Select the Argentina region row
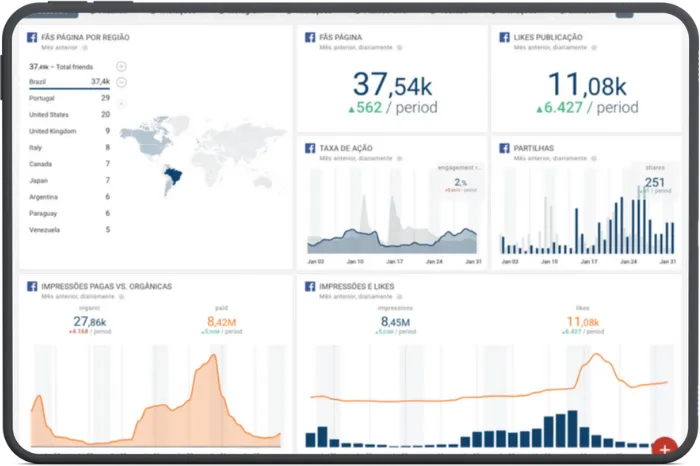The width and height of the screenshot is (700, 466). pos(69,197)
